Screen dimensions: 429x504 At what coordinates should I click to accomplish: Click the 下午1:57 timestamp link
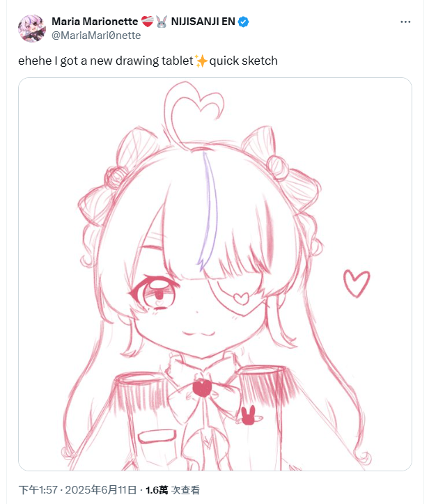pos(38,490)
